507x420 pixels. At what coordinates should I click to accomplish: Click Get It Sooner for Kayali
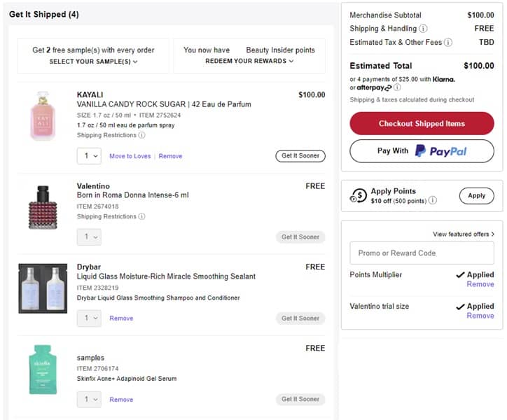click(300, 156)
